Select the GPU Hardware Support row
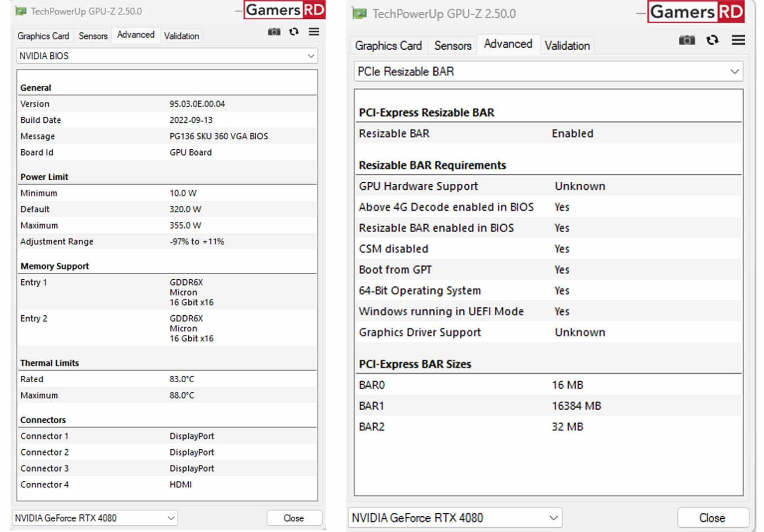764x532 pixels. point(549,186)
